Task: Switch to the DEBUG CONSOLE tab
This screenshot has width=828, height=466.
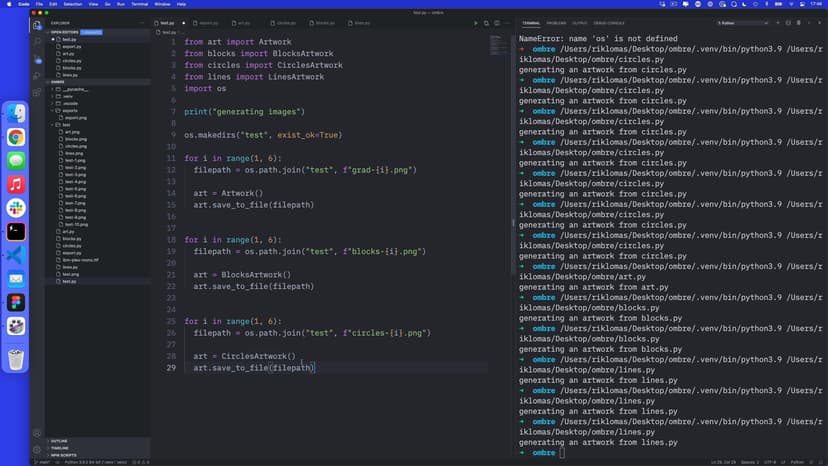Action: click(610, 22)
